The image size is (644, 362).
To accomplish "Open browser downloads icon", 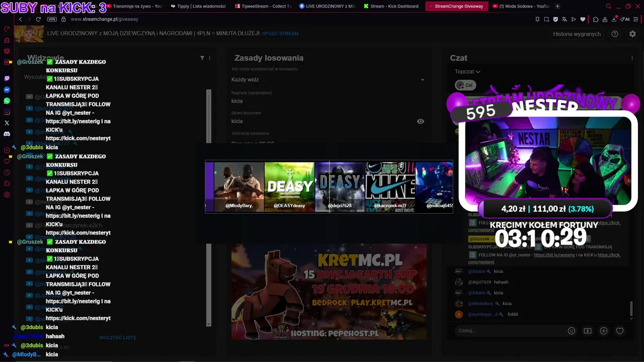I will tap(614, 19).
